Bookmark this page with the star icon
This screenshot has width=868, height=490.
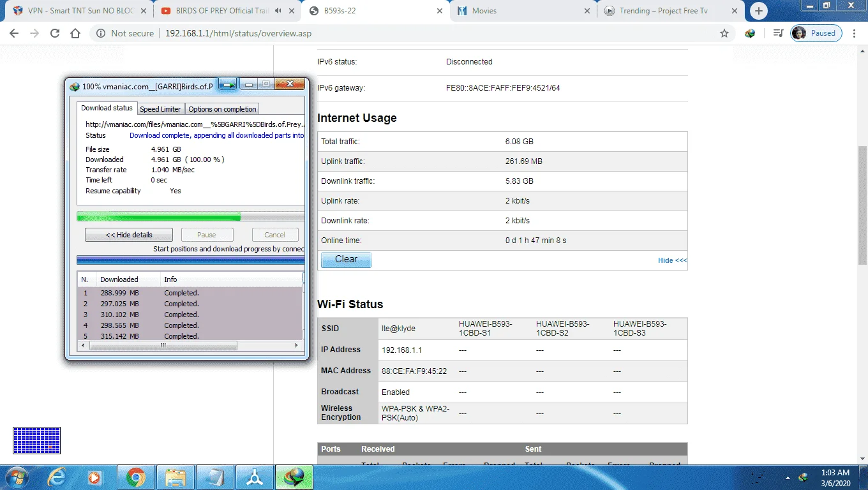[x=724, y=33]
